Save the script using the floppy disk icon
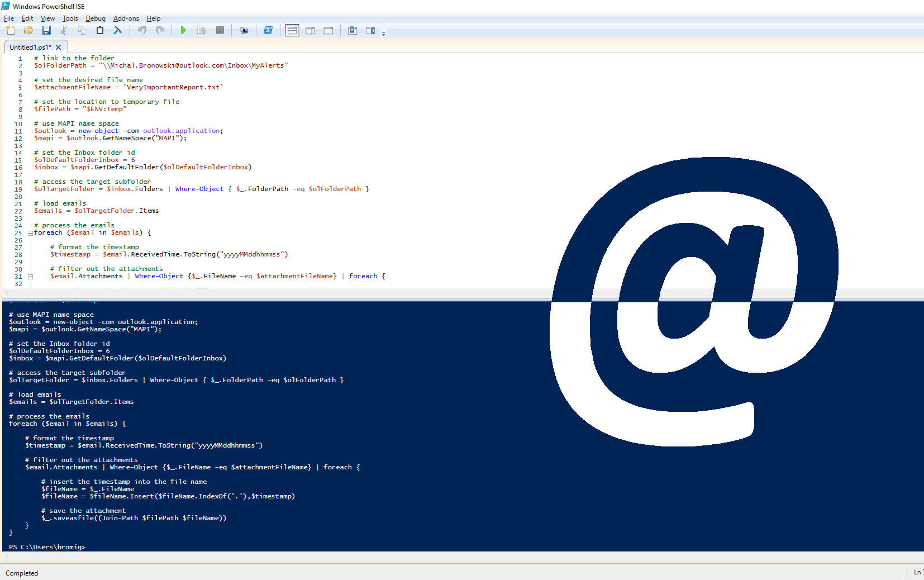The width and height of the screenshot is (924, 580). (x=46, y=30)
